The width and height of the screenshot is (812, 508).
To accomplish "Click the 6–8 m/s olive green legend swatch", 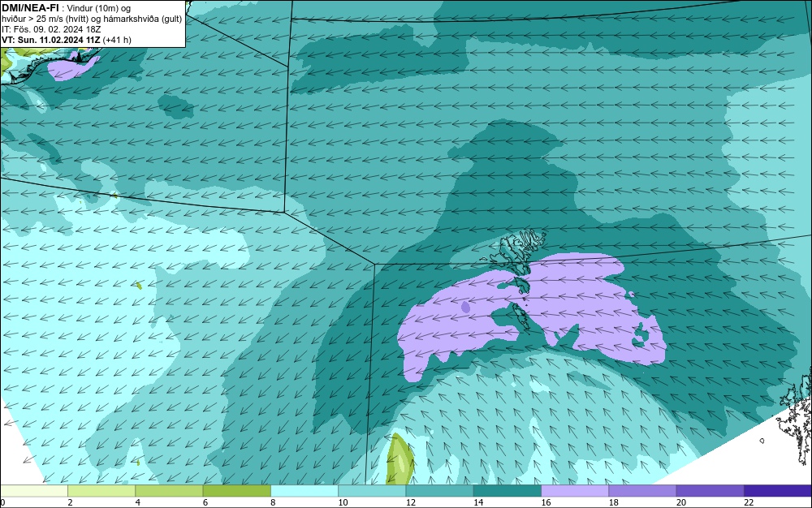I will 236,491.
